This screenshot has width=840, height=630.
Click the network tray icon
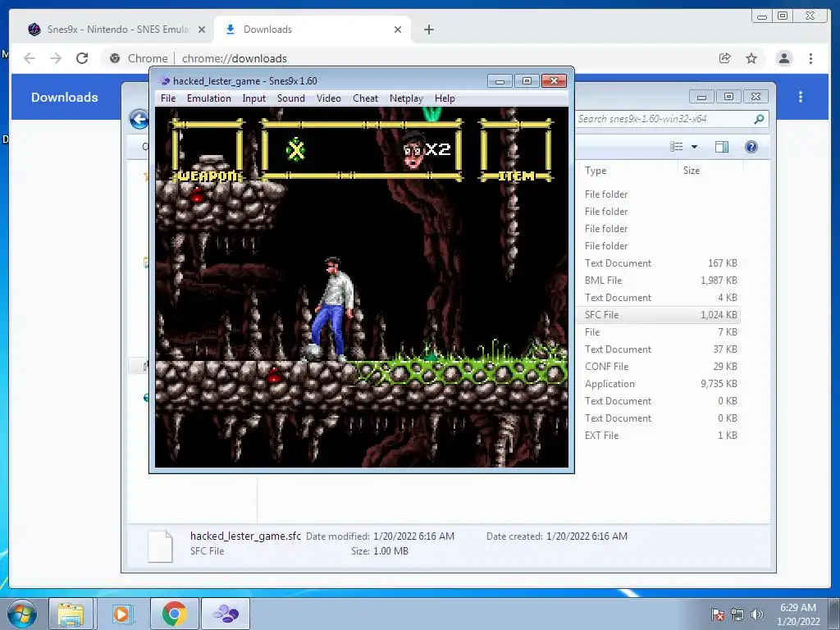click(x=737, y=614)
